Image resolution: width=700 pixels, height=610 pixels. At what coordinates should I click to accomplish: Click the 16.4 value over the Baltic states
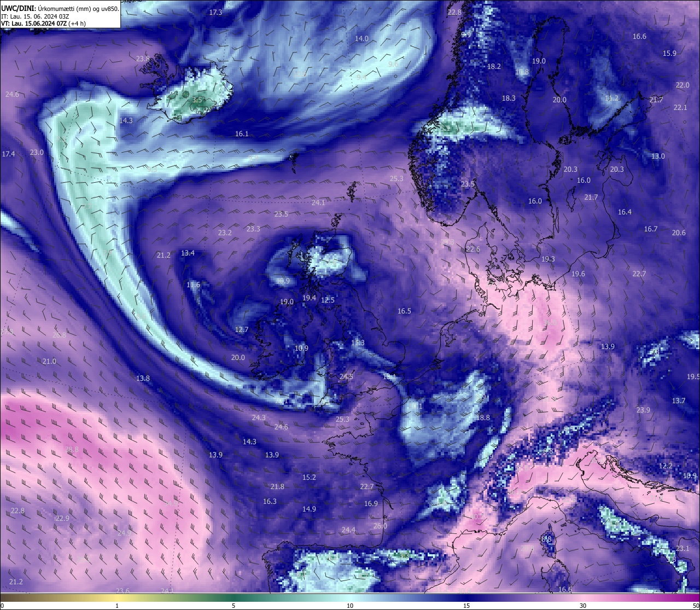(625, 212)
